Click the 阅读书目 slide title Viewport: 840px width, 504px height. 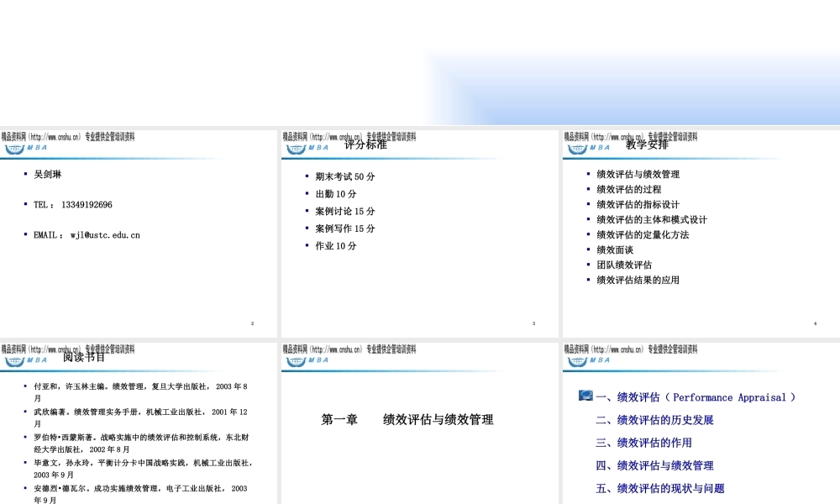coord(84,357)
